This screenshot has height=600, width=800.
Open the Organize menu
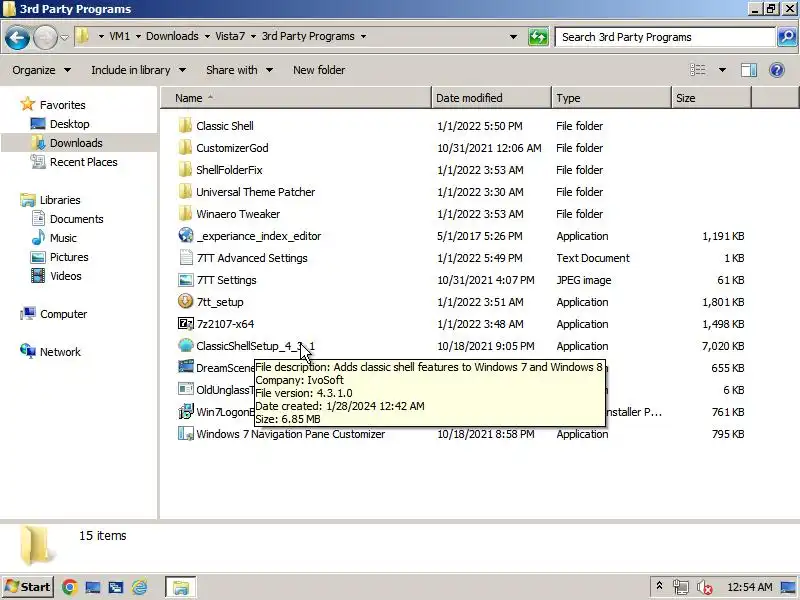tap(42, 70)
